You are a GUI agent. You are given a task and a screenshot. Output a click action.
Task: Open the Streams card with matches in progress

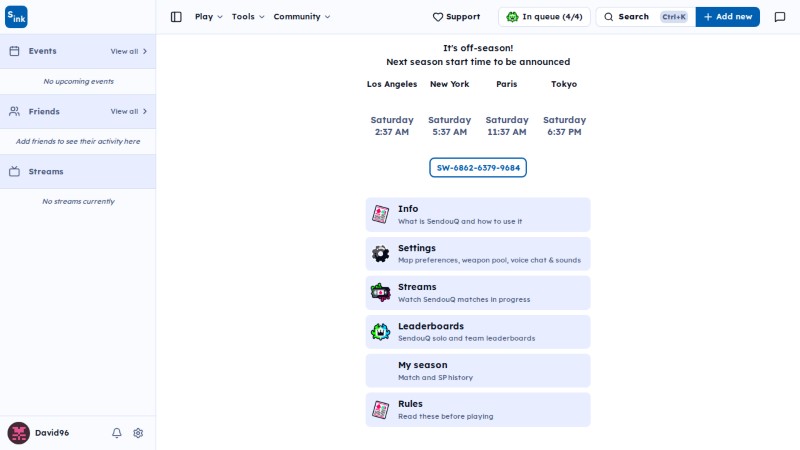click(478, 293)
